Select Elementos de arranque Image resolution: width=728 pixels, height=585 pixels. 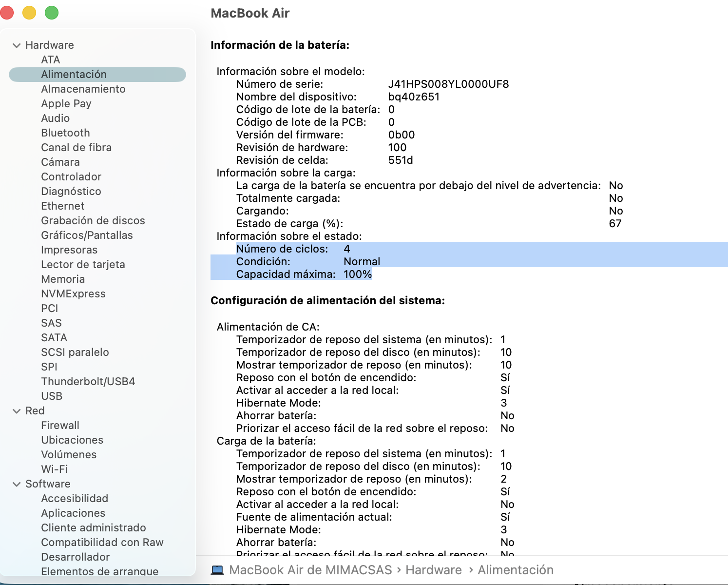click(100, 571)
